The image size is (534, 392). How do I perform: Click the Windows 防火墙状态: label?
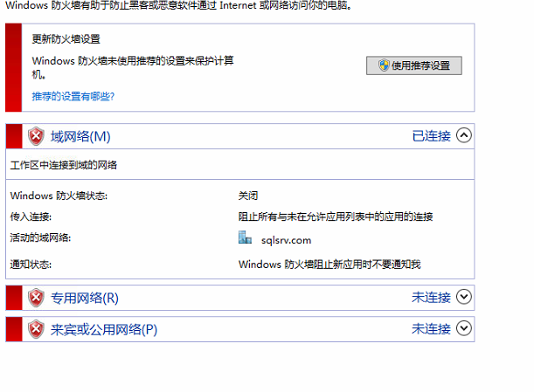tap(59, 196)
